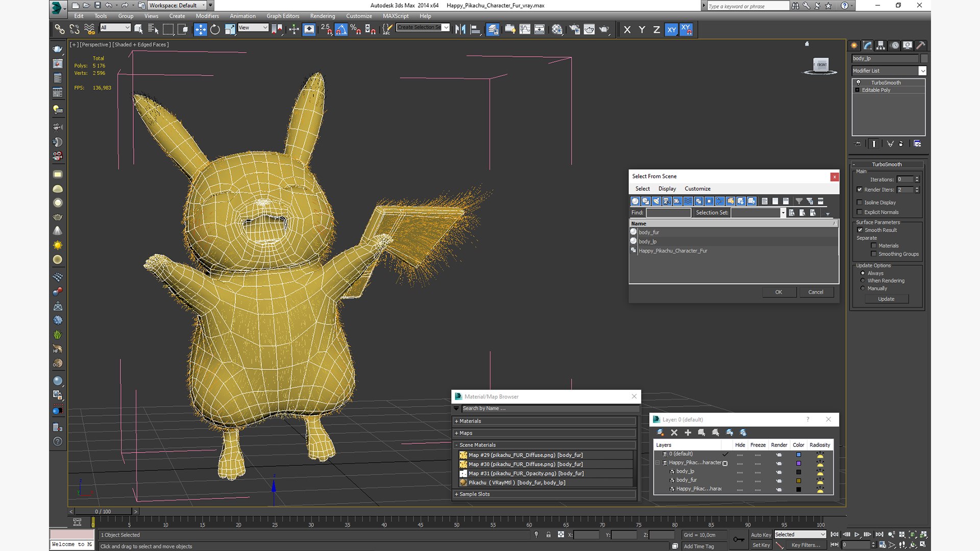Click Display Cameras filter in Select From Scene
This screenshot has height=551, width=980.
[x=667, y=201]
